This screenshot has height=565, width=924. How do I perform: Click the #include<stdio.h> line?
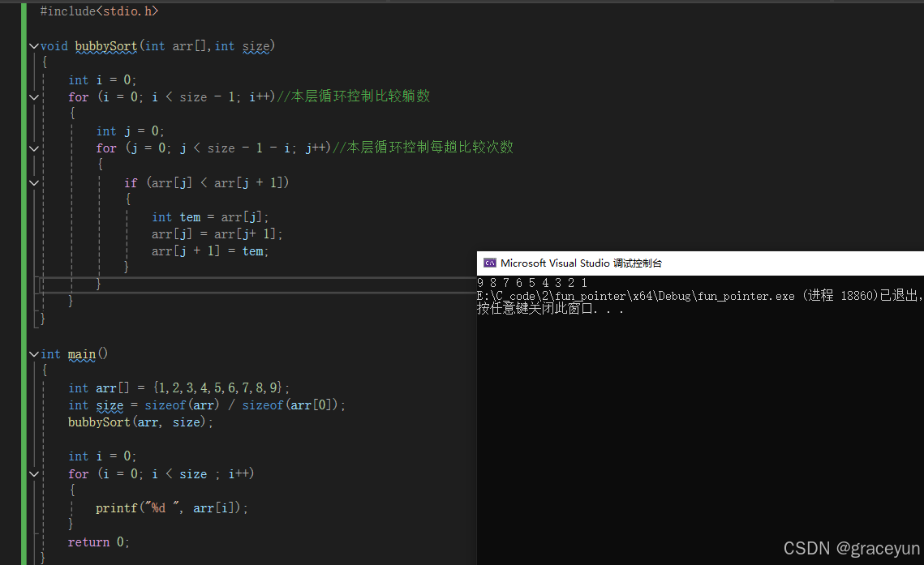pos(99,11)
